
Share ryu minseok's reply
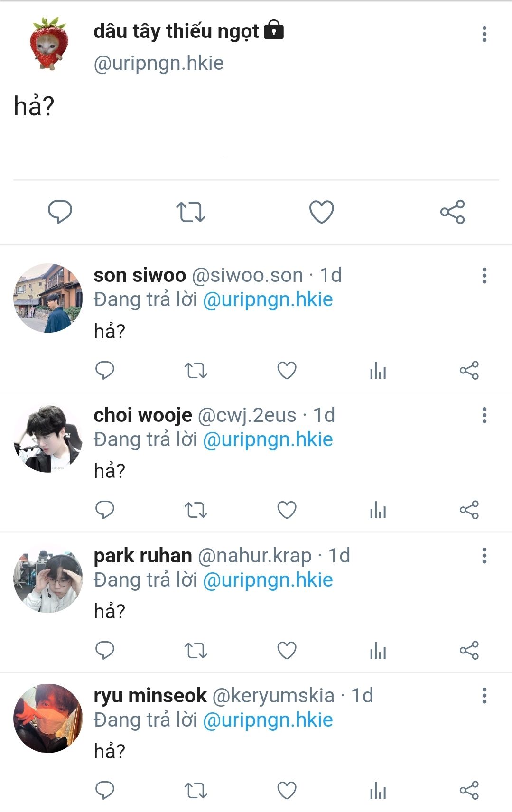469,791
